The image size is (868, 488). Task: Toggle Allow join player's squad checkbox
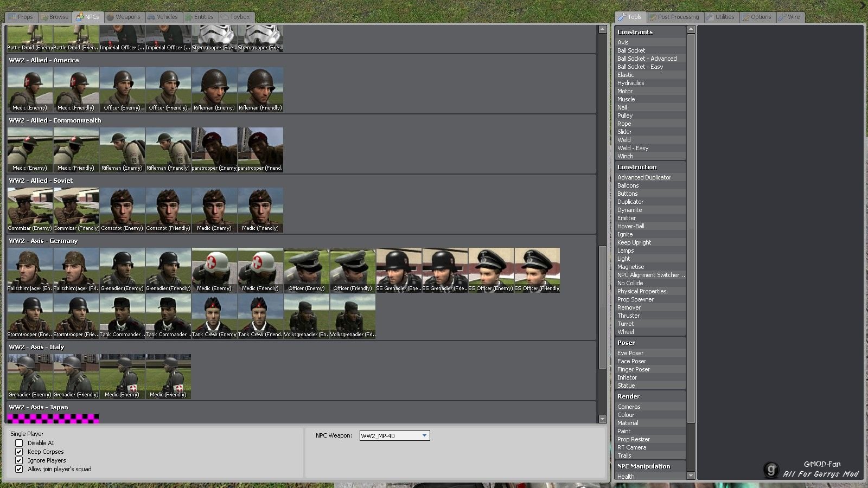(x=19, y=469)
